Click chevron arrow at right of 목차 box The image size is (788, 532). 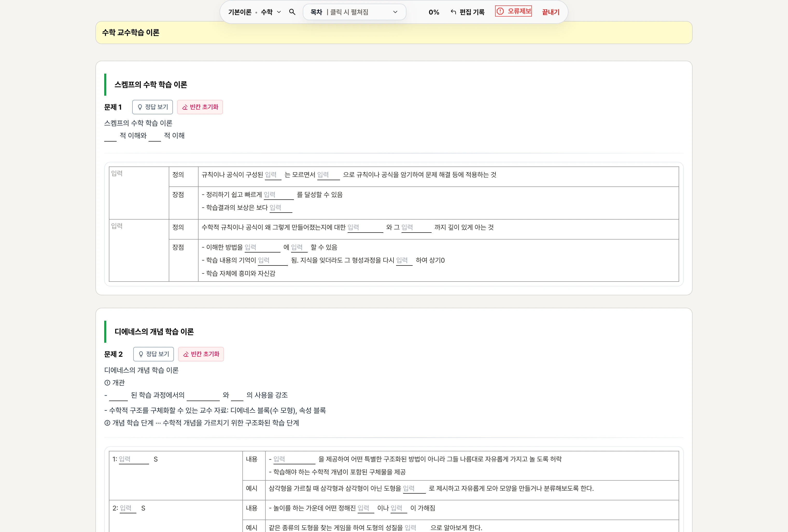click(x=395, y=12)
